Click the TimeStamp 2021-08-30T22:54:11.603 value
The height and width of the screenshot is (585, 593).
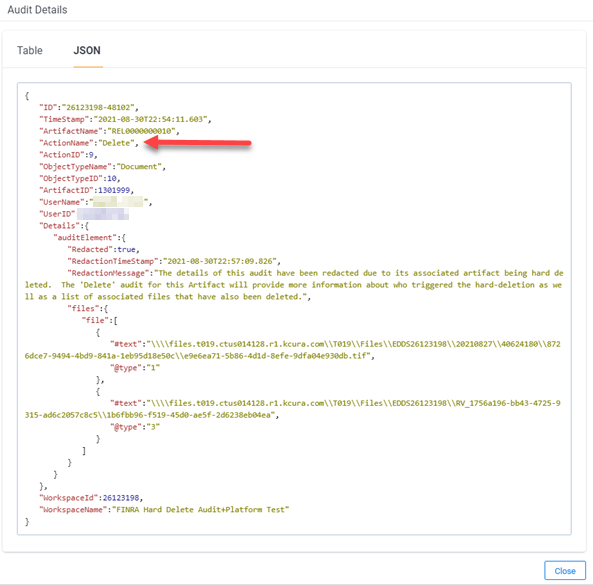(x=151, y=119)
